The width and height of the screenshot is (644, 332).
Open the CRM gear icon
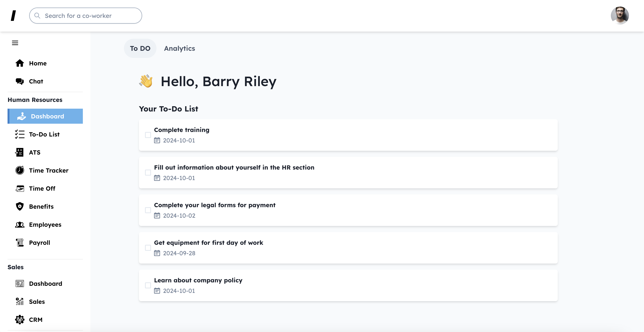(x=20, y=320)
